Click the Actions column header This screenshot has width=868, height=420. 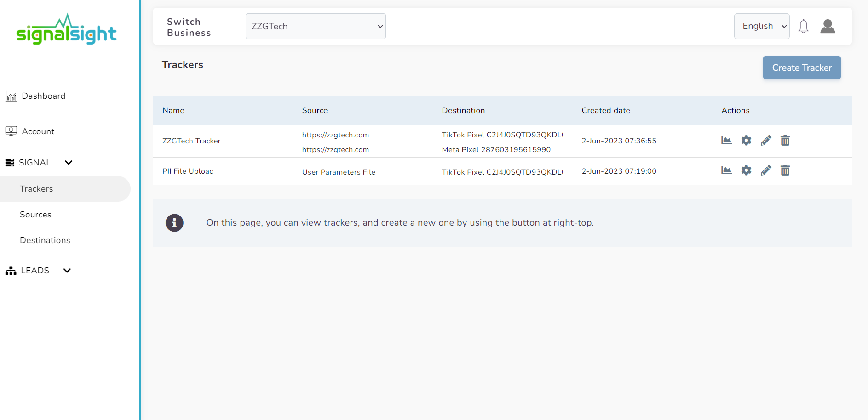click(736, 110)
